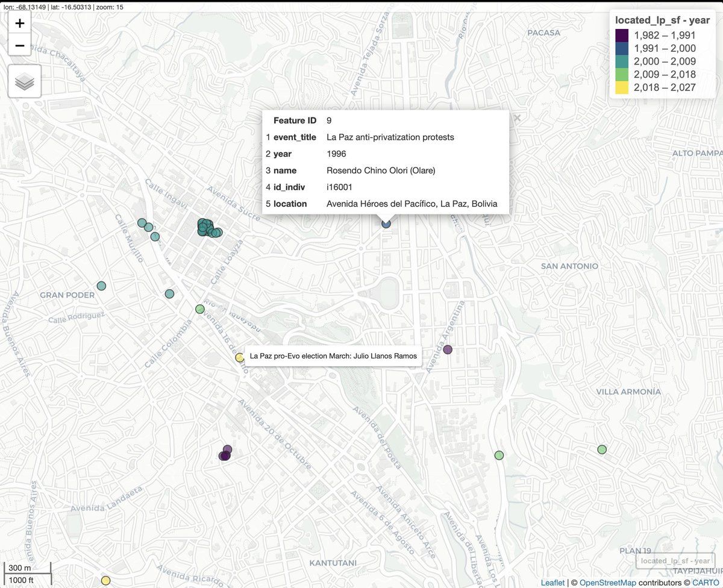The width and height of the screenshot is (723, 588).
Task: Open the Leaflet attribution link
Action: tap(552, 583)
